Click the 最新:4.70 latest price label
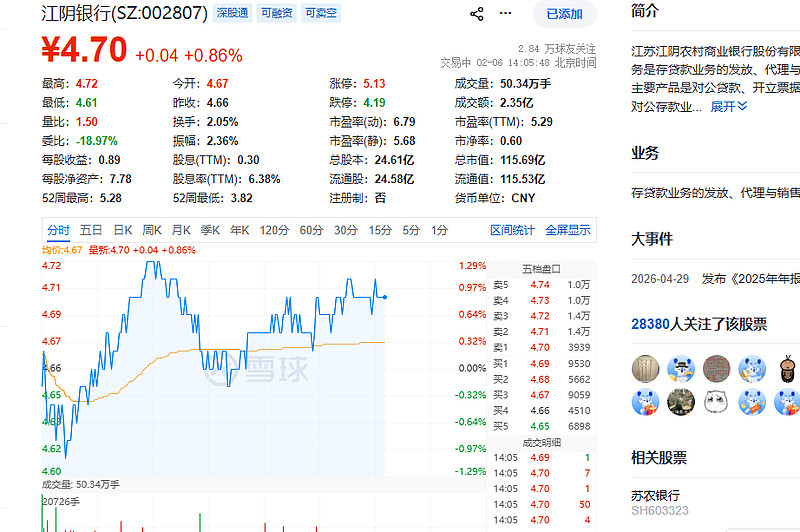 pos(142,250)
